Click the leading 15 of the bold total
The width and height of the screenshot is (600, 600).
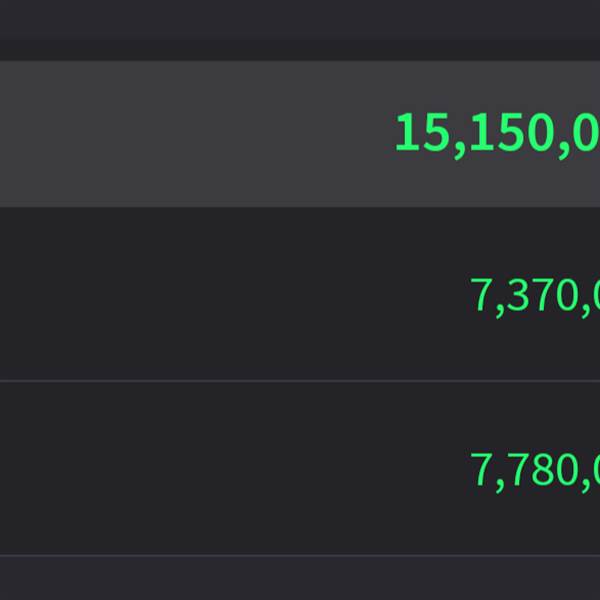pos(422,132)
